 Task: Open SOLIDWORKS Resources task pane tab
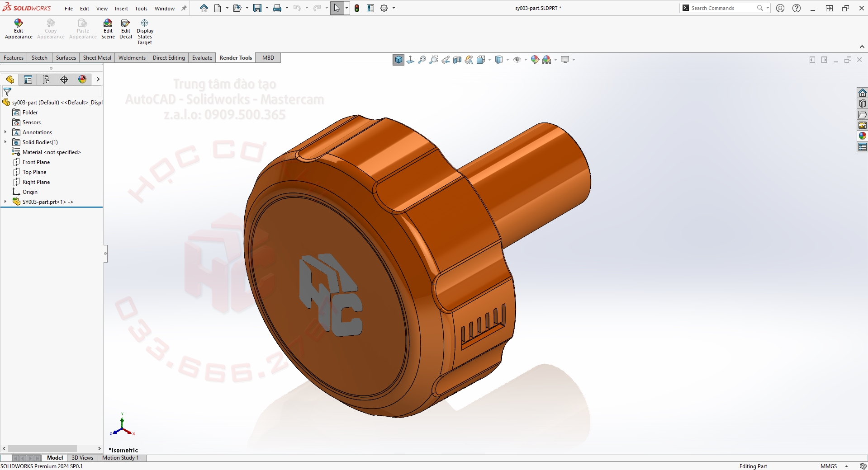coord(862,93)
